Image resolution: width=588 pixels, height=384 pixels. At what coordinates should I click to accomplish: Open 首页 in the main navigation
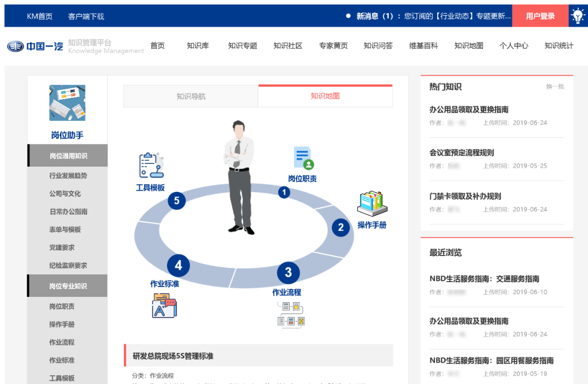tap(157, 46)
